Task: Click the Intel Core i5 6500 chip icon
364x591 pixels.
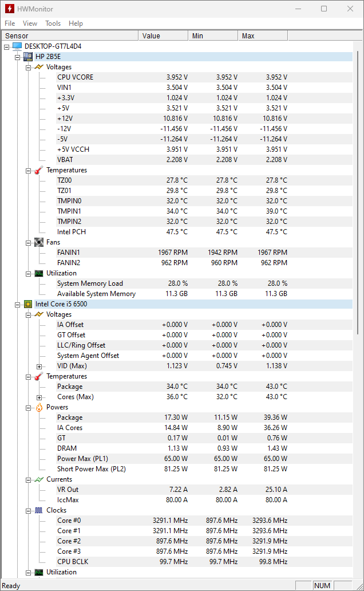Action: (x=28, y=304)
